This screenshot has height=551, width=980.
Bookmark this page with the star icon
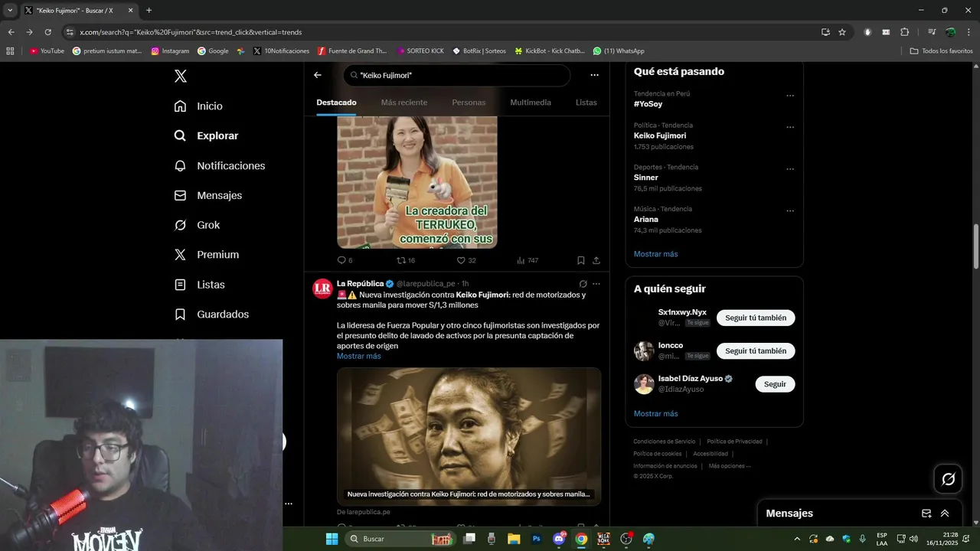click(842, 32)
